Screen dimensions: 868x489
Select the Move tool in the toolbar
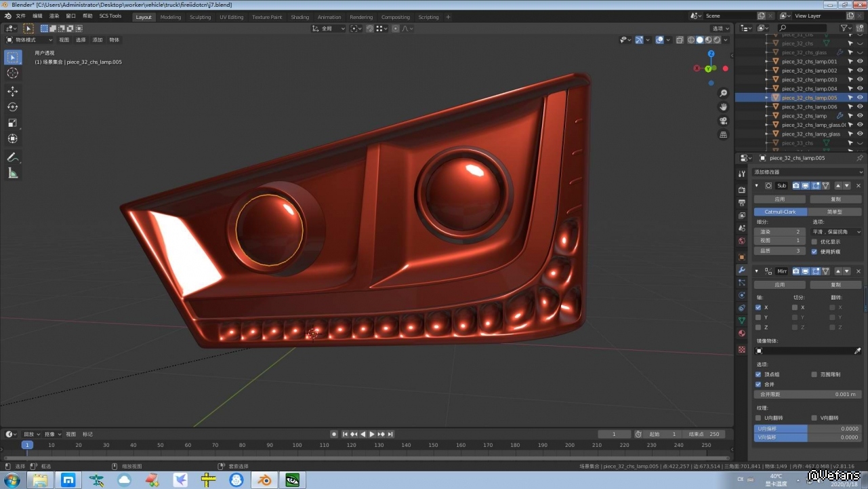(13, 91)
